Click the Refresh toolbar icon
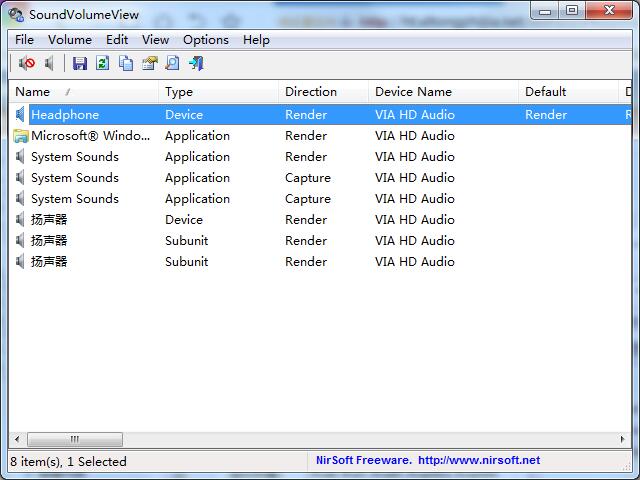The height and width of the screenshot is (480, 640). click(x=102, y=63)
